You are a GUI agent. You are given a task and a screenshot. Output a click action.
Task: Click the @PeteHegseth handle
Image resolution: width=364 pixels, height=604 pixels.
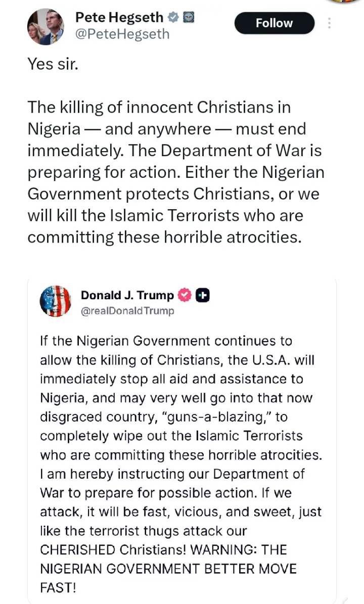[x=122, y=34]
